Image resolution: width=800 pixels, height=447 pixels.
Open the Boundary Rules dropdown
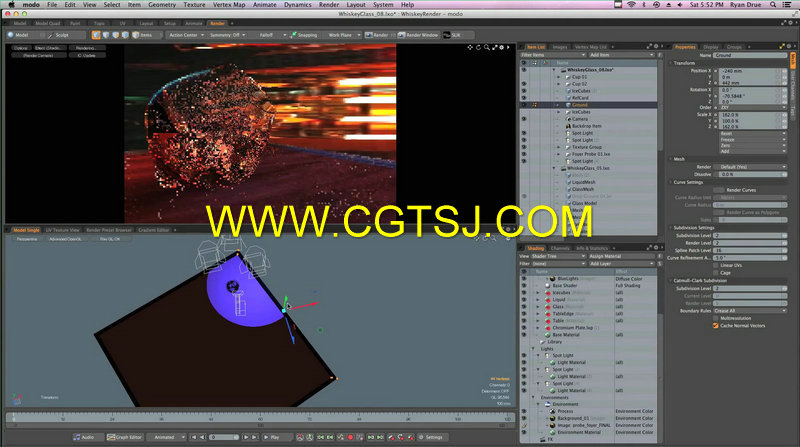tap(750, 311)
